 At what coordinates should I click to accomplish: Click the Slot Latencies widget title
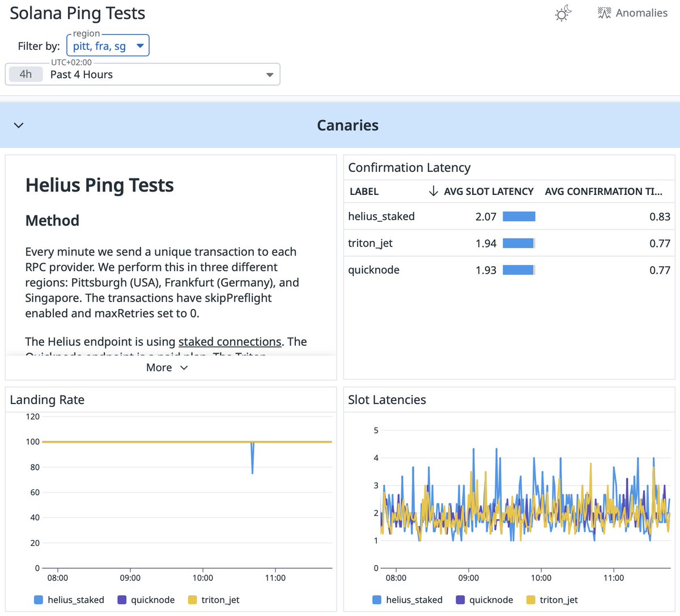pyautogui.click(x=387, y=400)
